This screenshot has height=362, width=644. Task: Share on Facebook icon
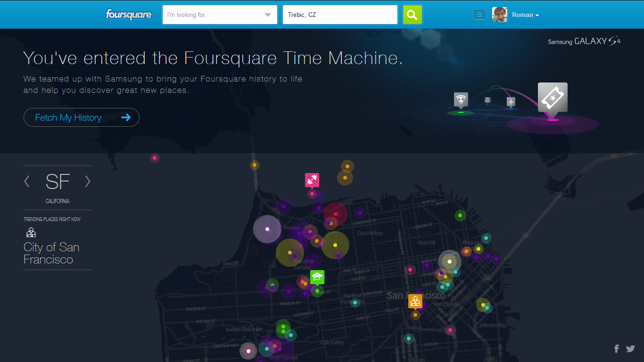(616, 349)
